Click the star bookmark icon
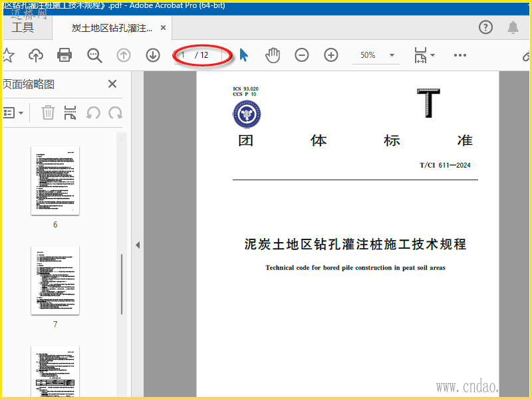 (x=8, y=55)
